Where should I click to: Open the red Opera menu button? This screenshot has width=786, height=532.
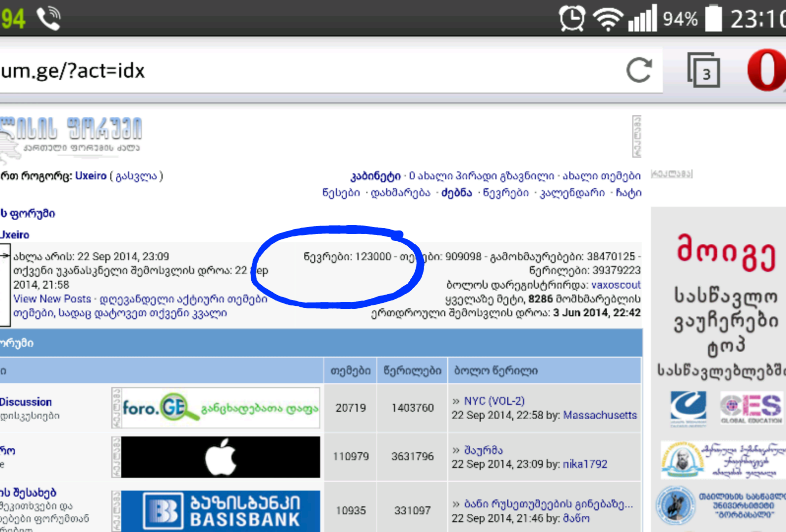(766, 69)
